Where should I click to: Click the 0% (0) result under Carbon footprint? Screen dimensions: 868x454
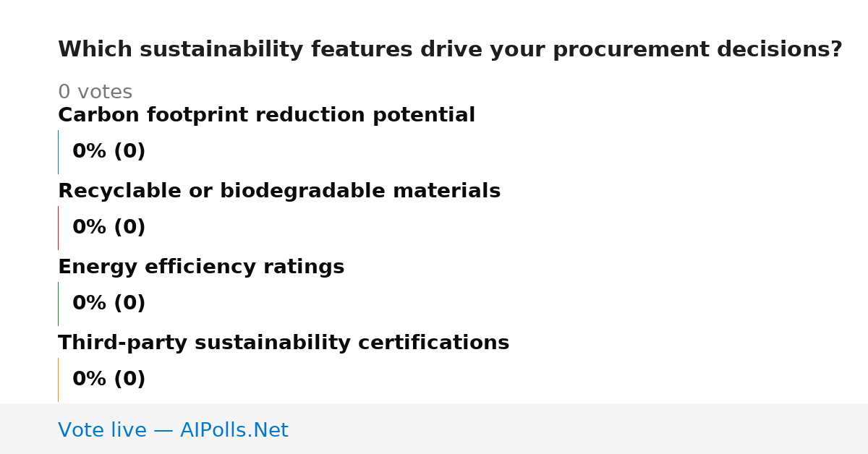(x=109, y=152)
